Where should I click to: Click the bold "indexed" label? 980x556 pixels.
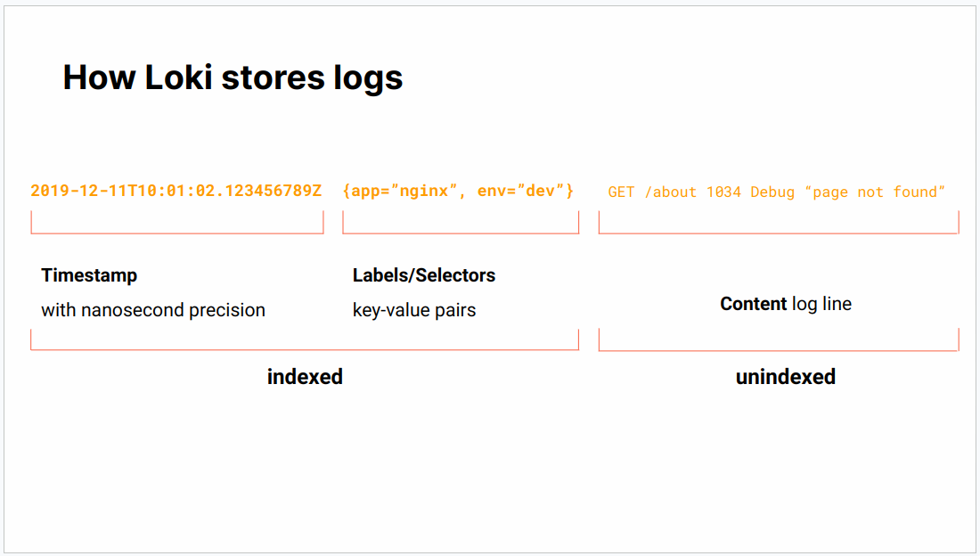[x=305, y=377]
